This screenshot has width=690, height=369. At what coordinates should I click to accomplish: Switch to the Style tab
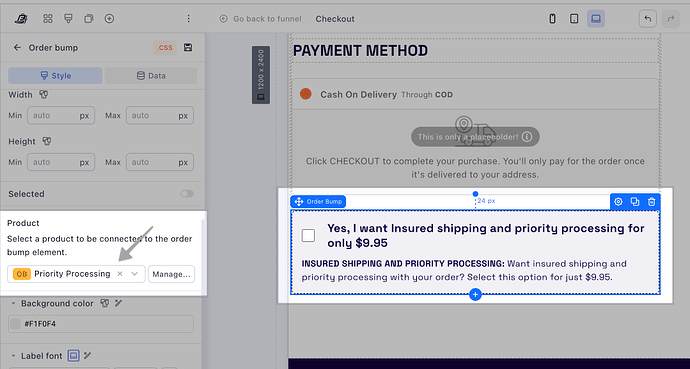[55, 76]
